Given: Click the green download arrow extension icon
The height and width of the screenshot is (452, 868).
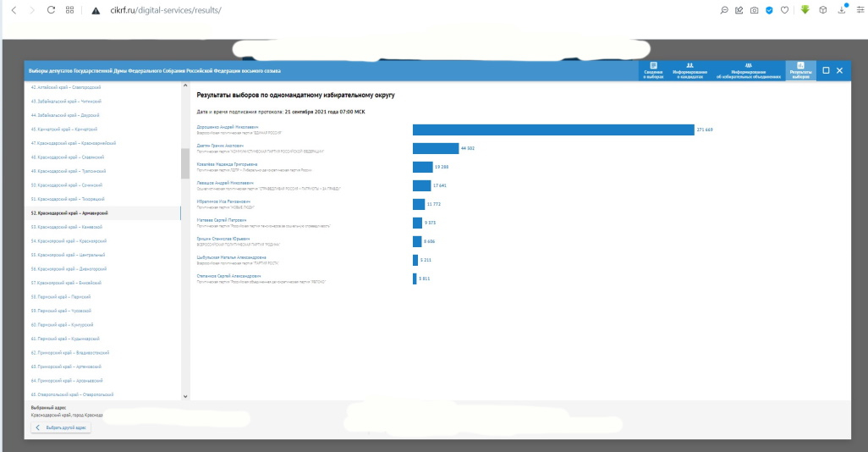Looking at the screenshot, I should (805, 10).
